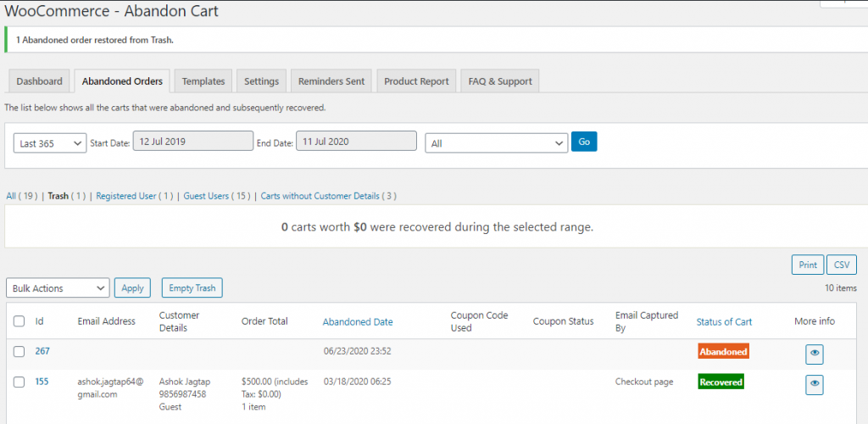Select checkbox for order 267
Screen dimensions: 868x424
click(19, 351)
